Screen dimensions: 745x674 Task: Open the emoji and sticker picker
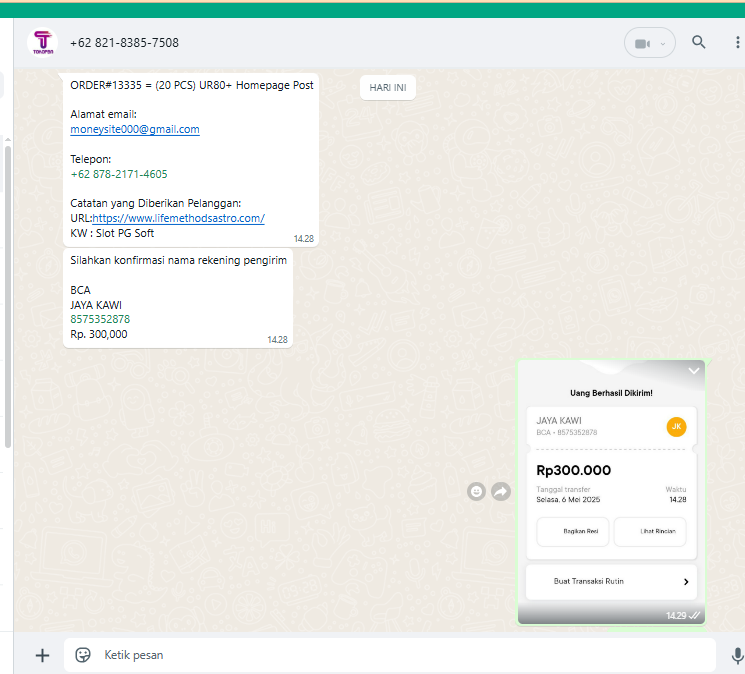pos(83,655)
